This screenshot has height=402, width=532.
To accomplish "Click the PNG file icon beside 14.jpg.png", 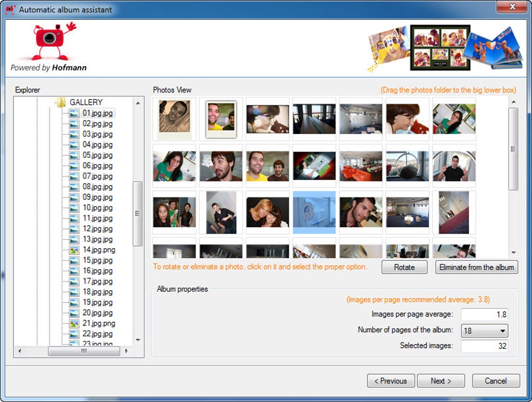I will [x=74, y=250].
